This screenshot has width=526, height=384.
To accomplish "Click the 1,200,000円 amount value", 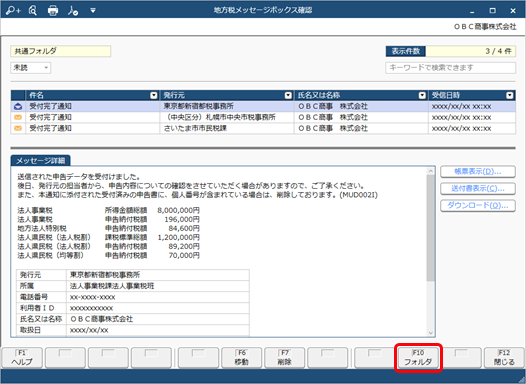I will point(178,237).
